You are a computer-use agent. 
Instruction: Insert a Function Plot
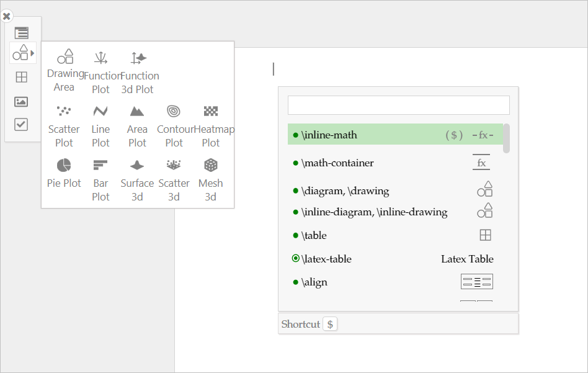point(100,59)
